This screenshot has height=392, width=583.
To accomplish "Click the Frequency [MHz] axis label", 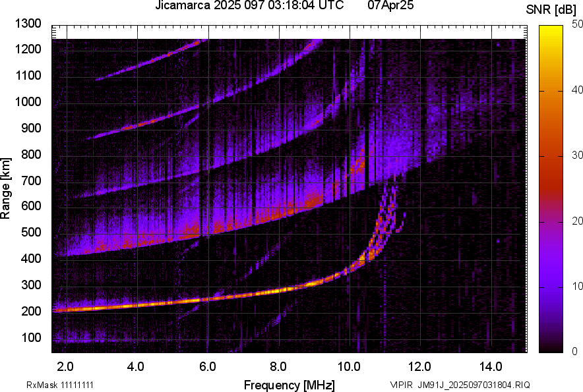I will (x=289, y=385).
